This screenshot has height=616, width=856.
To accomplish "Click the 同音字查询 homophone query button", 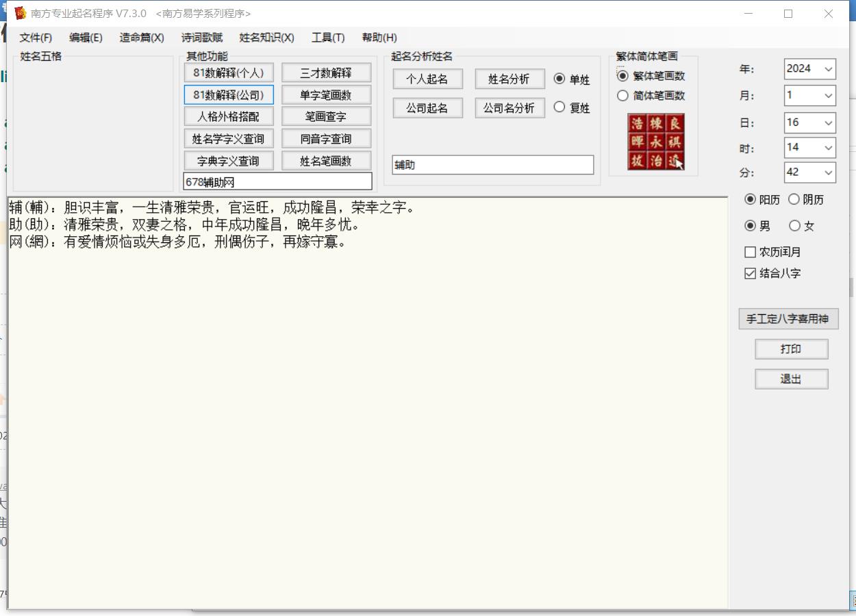I will [327, 138].
